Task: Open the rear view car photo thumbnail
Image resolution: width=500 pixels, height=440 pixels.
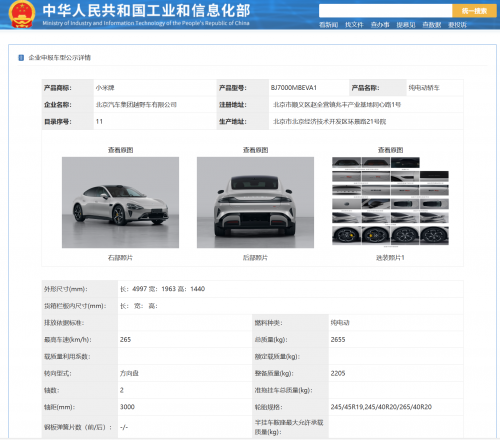Action: coord(255,202)
